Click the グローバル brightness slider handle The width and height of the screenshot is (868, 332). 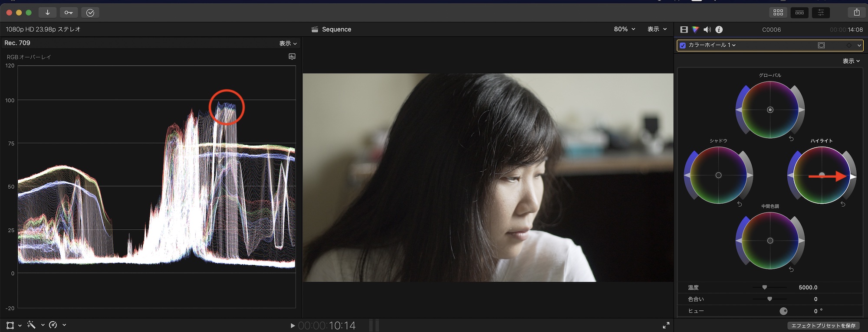[x=802, y=110]
